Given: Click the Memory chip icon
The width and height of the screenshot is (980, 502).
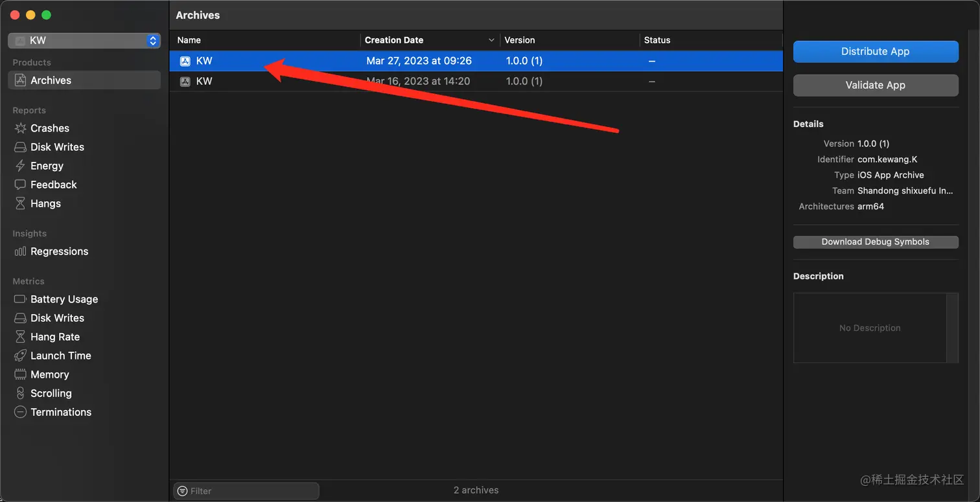Looking at the screenshot, I should (x=20, y=374).
